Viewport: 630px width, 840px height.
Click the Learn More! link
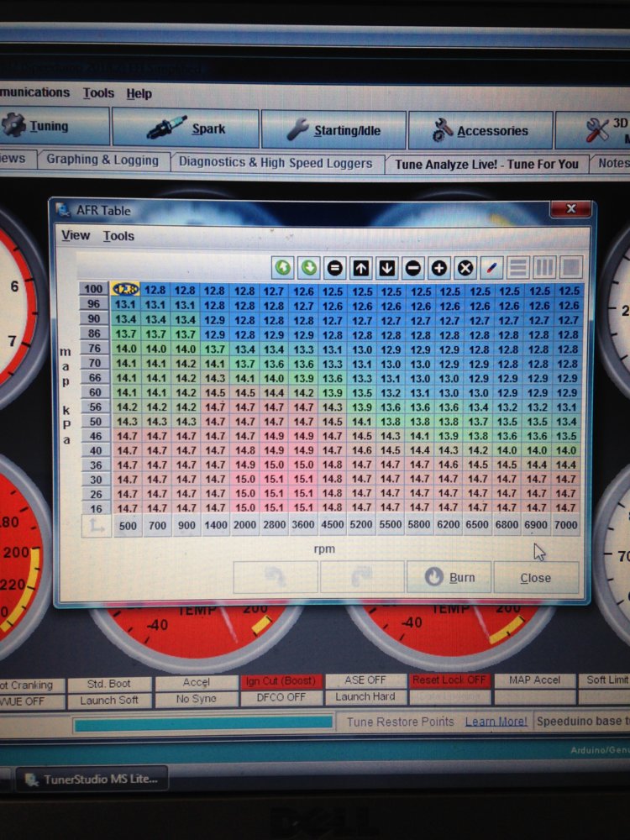point(496,722)
